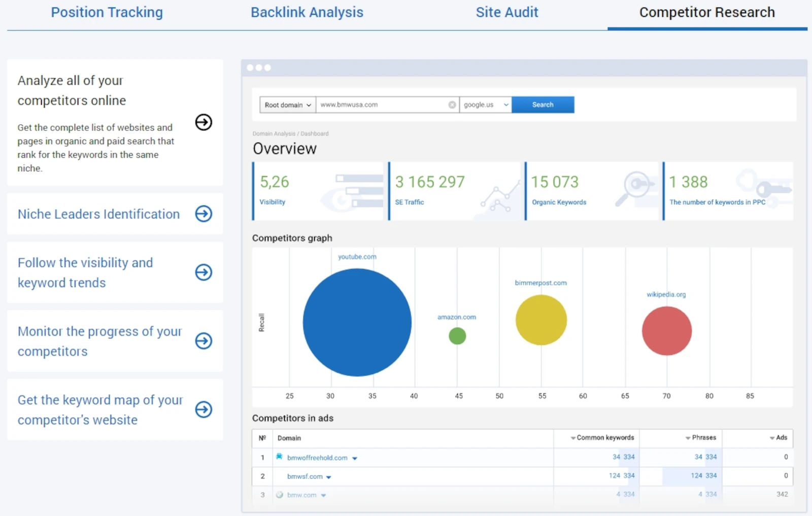Sort the table by Common keywords
This screenshot has height=516, width=812.
pos(603,438)
